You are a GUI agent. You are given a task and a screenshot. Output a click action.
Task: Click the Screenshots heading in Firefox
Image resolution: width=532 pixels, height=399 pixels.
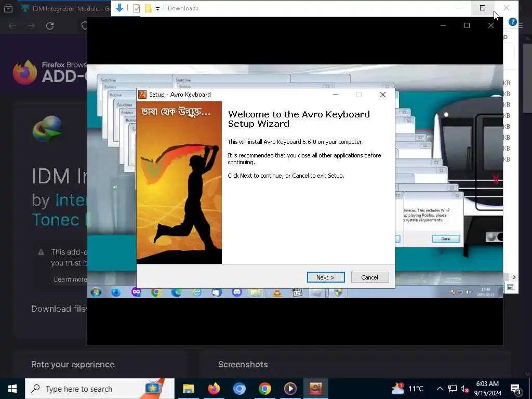click(243, 364)
